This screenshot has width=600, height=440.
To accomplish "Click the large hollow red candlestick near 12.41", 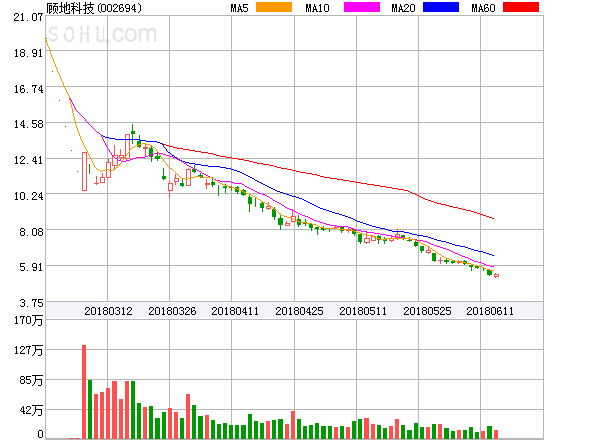I will (85, 171).
